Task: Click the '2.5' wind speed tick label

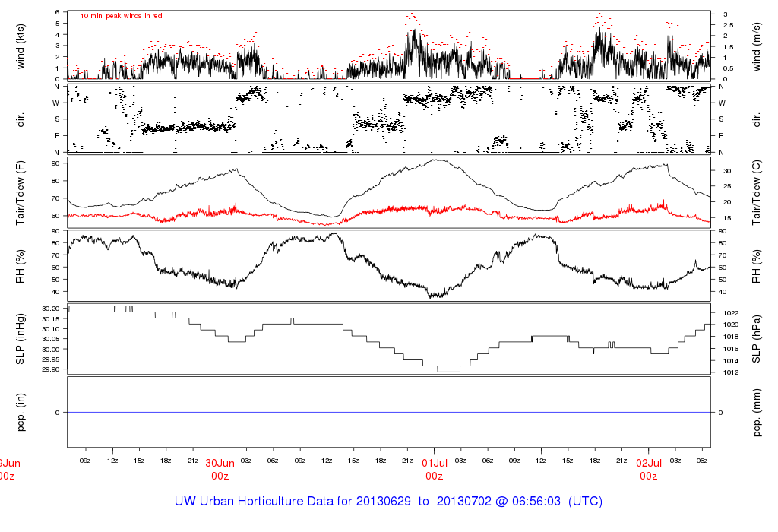Action: click(729, 25)
